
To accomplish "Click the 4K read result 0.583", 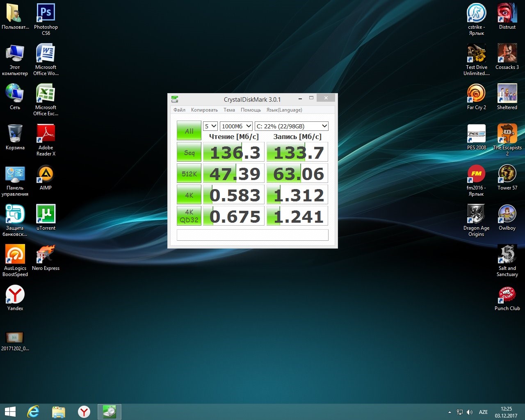I will point(234,195).
